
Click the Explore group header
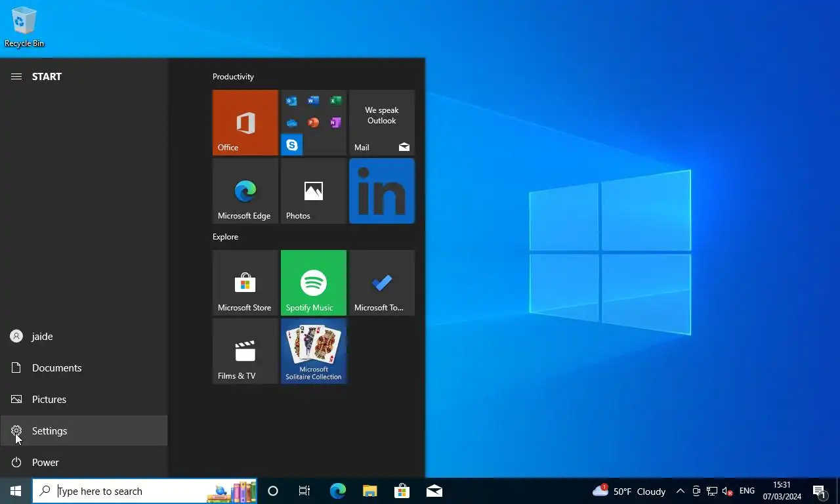(225, 237)
